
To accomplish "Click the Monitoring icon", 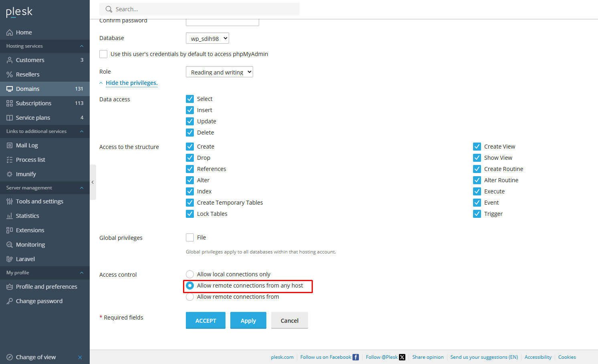I will (x=10, y=245).
